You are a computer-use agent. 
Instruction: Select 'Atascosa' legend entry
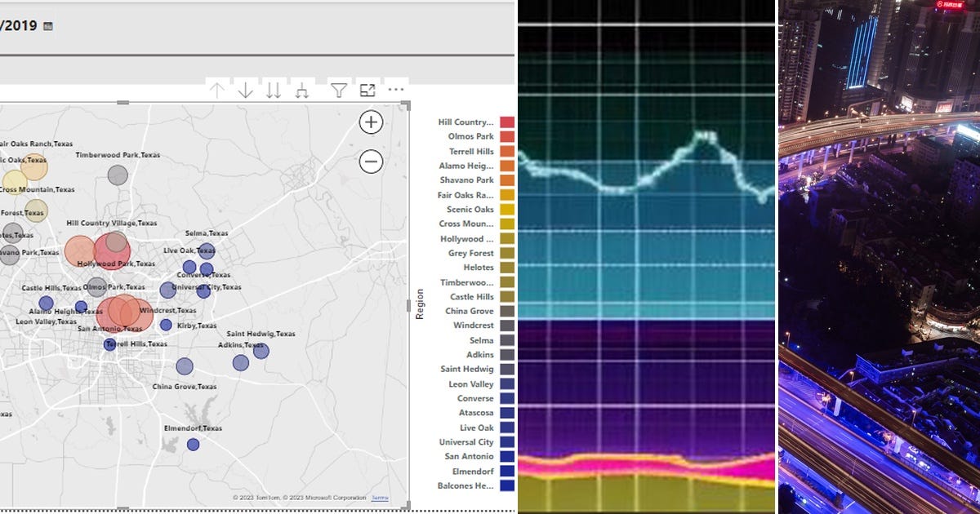click(476, 413)
